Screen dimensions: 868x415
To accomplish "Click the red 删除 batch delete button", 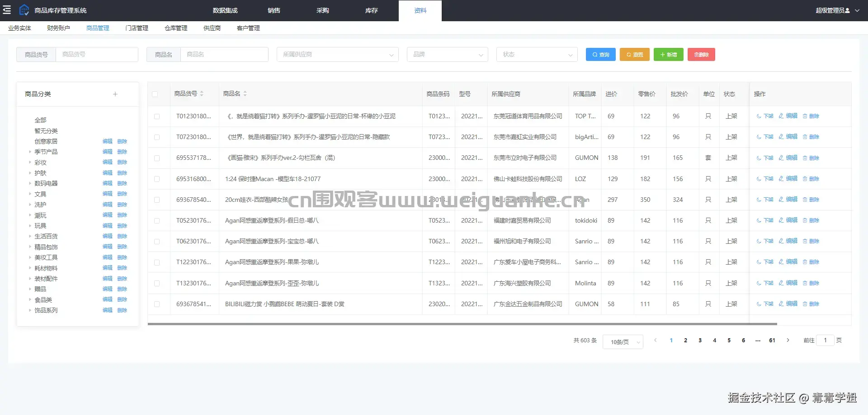I will pyautogui.click(x=701, y=55).
